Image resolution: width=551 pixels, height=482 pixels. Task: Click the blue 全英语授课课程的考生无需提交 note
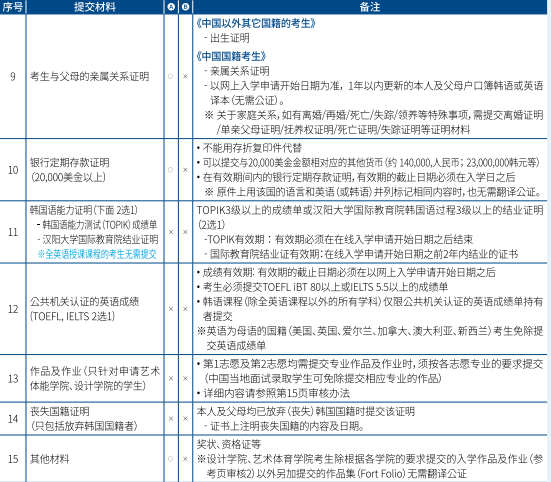click(97, 254)
